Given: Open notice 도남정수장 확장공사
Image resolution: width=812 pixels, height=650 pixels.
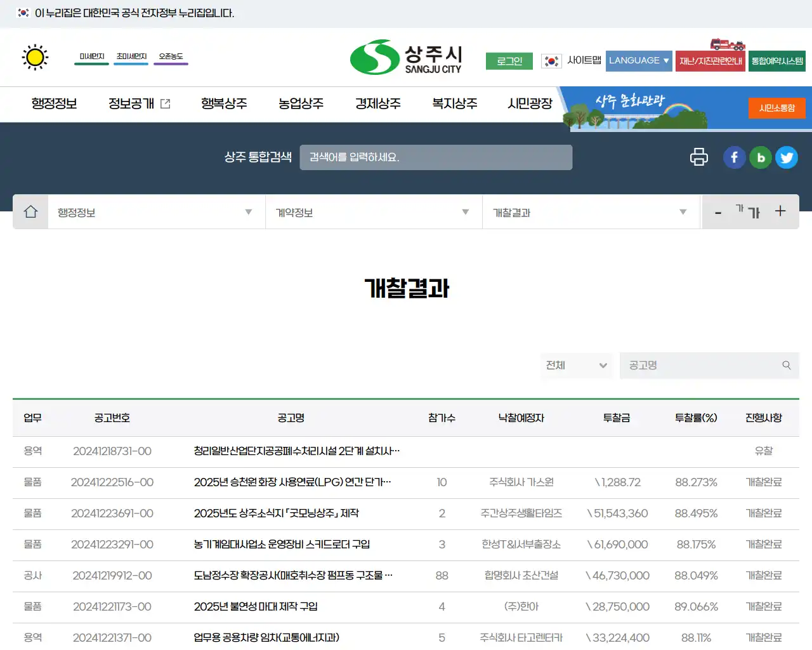Looking at the screenshot, I should coord(293,576).
